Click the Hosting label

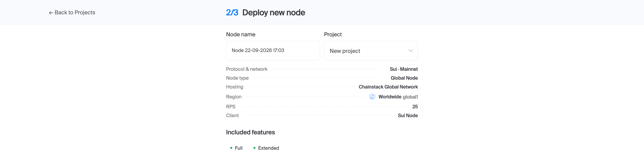point(234,87)
